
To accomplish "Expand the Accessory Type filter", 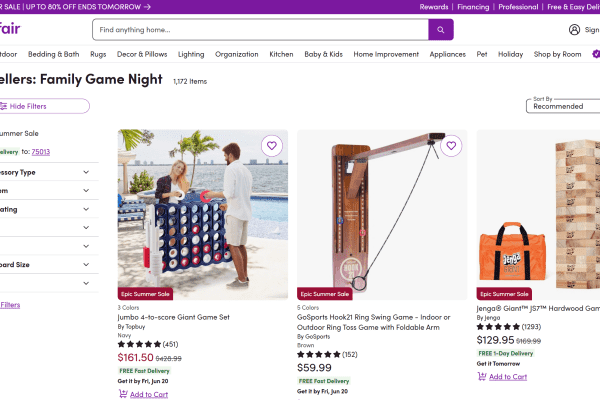I will [x=49, y=172].
